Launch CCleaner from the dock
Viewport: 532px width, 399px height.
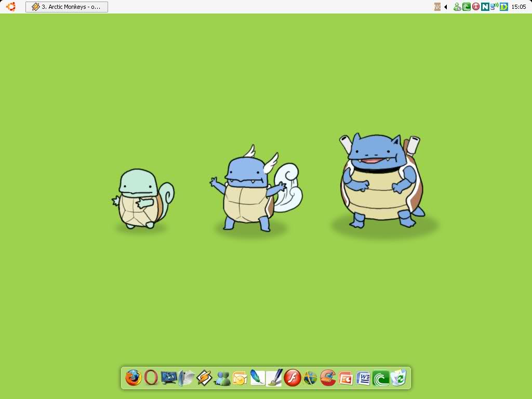click(x=328, y=378)
